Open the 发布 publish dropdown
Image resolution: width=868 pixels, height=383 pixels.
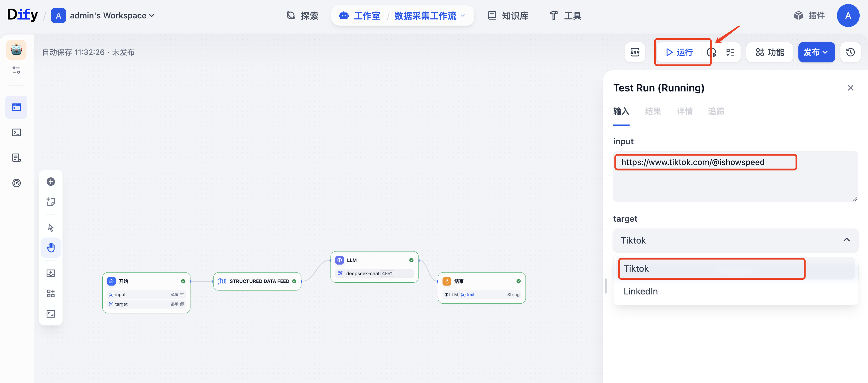tap(816, 52)
